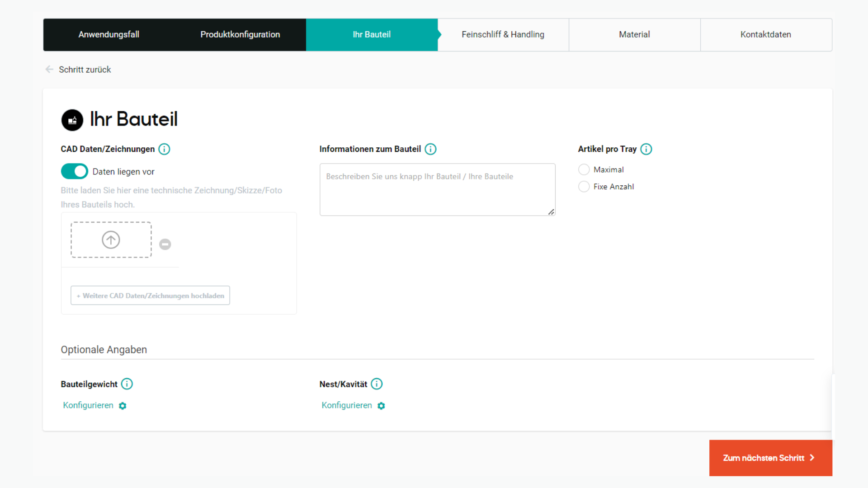Click Weitere CAD Daten/Zeichnungen hochladen button

click(150, 296)
